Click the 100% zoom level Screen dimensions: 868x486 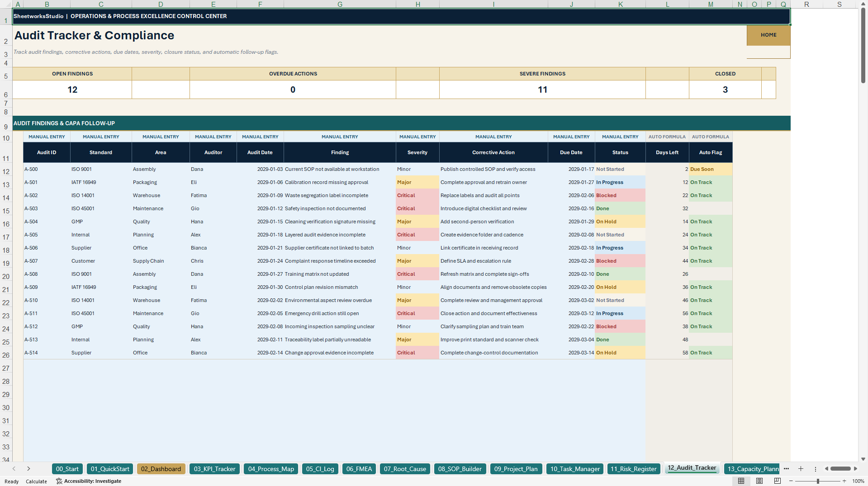[858, 481]
